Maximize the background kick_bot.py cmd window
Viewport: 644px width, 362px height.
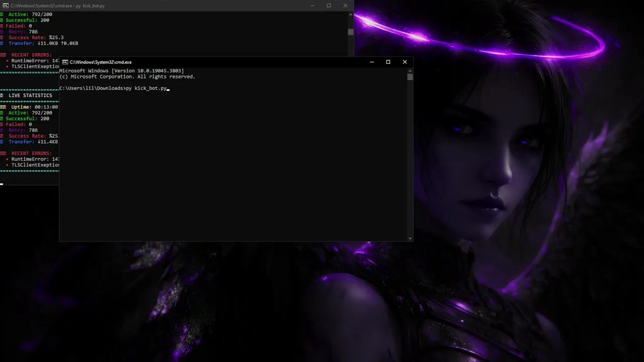pos(329,6)
